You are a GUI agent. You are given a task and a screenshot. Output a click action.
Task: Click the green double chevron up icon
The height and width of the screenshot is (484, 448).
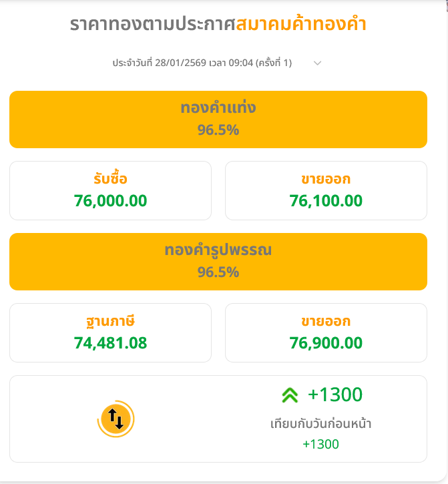click(x=290, y=395)
